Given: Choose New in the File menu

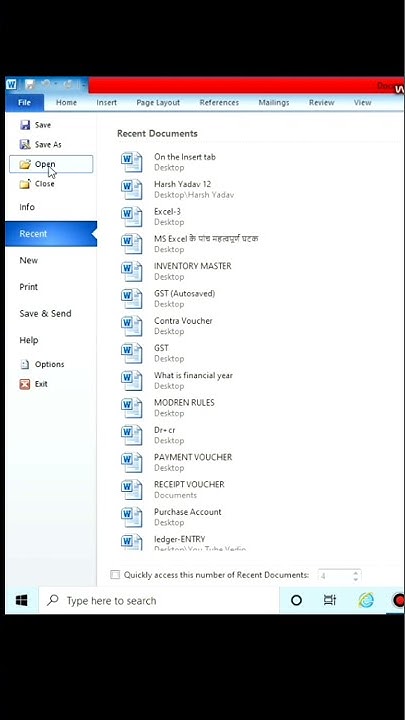Looking at the screenshot, I should tap(51, 260).
